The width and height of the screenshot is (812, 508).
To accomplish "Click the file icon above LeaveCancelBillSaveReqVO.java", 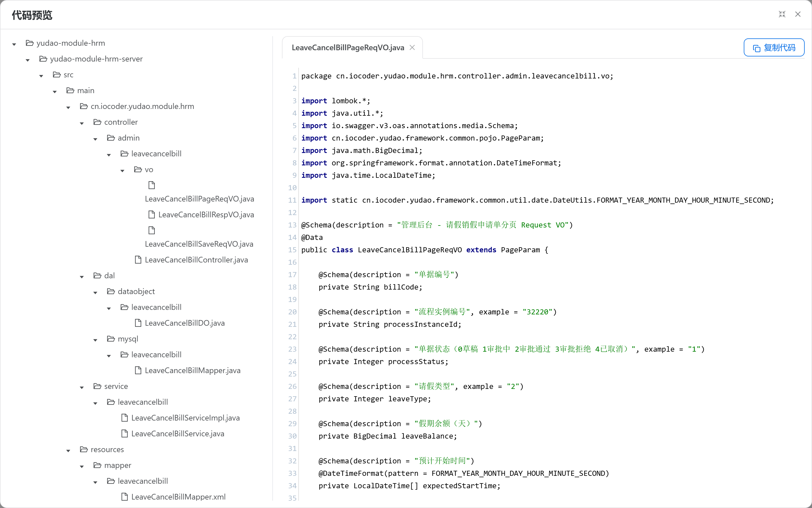I will (x=152, y=230).
